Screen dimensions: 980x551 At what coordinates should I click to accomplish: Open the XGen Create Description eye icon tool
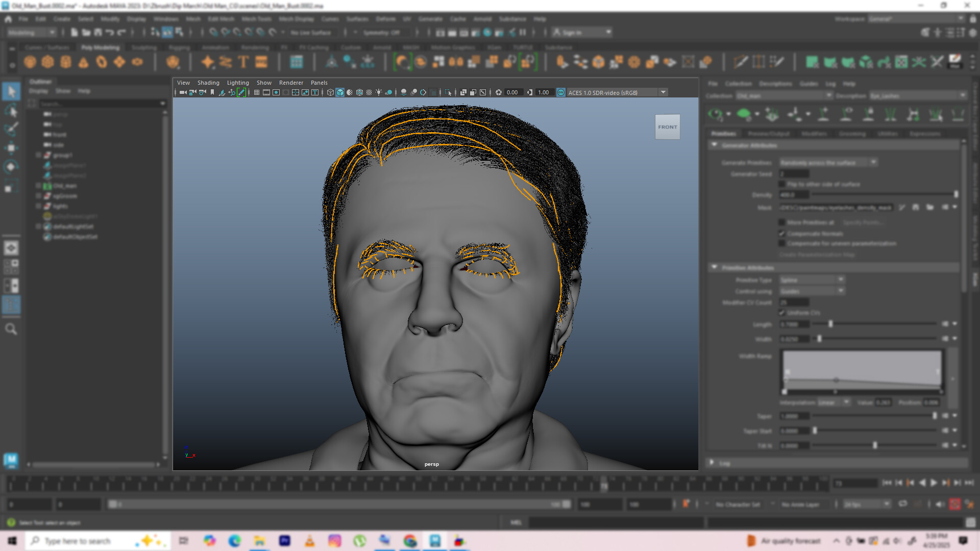[717, 113]
